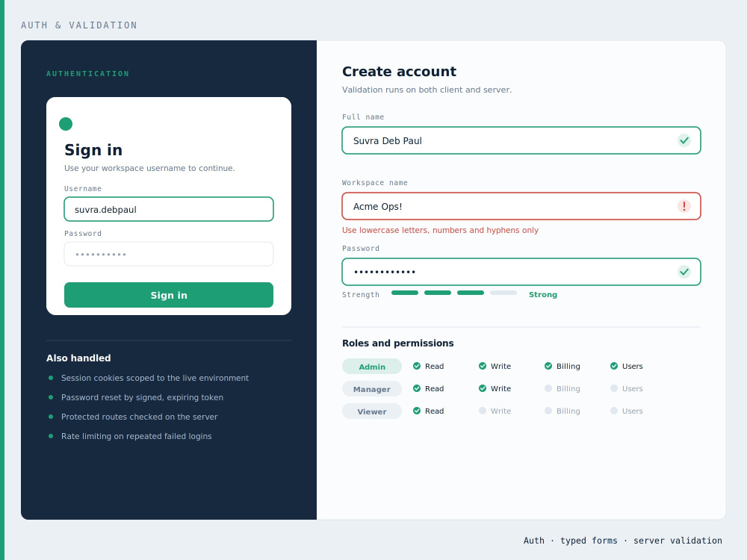The image size is (747, 560).
Task: Click the 'Roles and permissions' heading
Action: click(x=398, y=343)
